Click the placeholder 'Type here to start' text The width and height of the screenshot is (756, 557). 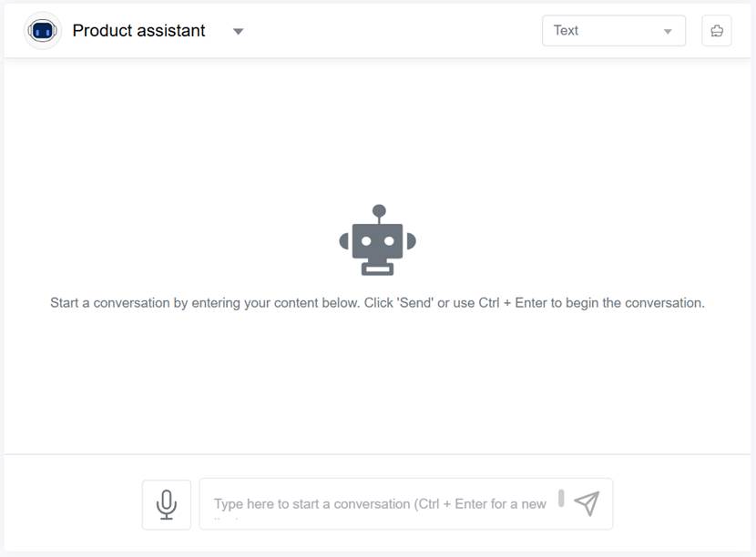tap(380, 503)
